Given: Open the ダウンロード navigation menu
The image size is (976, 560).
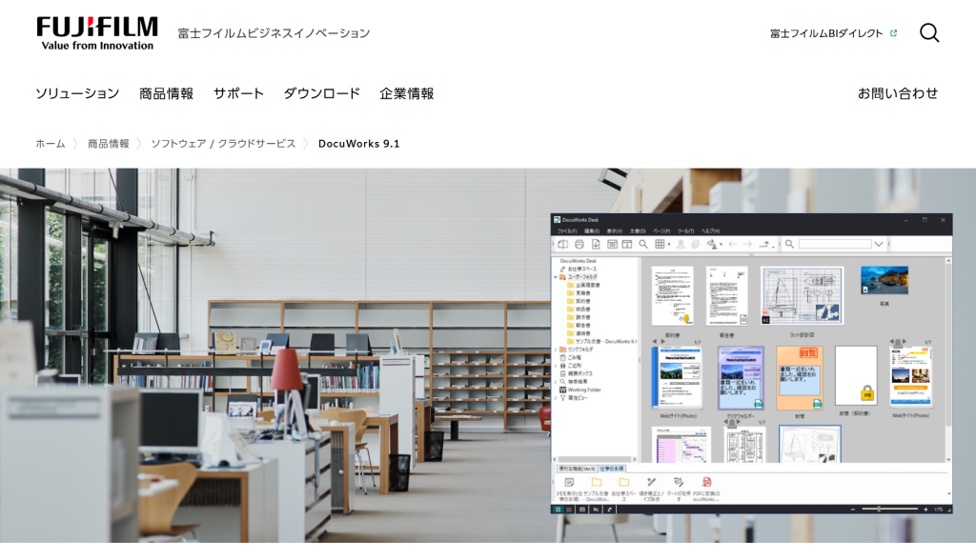Looking at the screenshot, I should (x=321, y=93).
